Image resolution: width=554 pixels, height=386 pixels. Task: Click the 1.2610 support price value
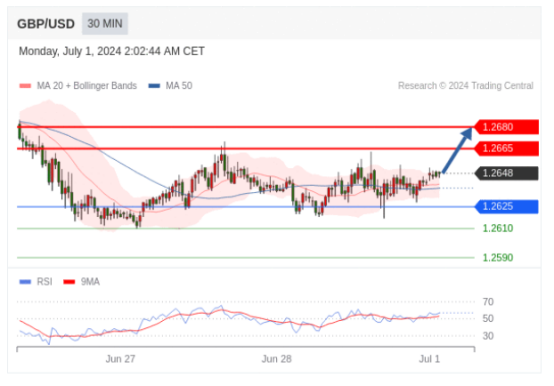(498, 228)
